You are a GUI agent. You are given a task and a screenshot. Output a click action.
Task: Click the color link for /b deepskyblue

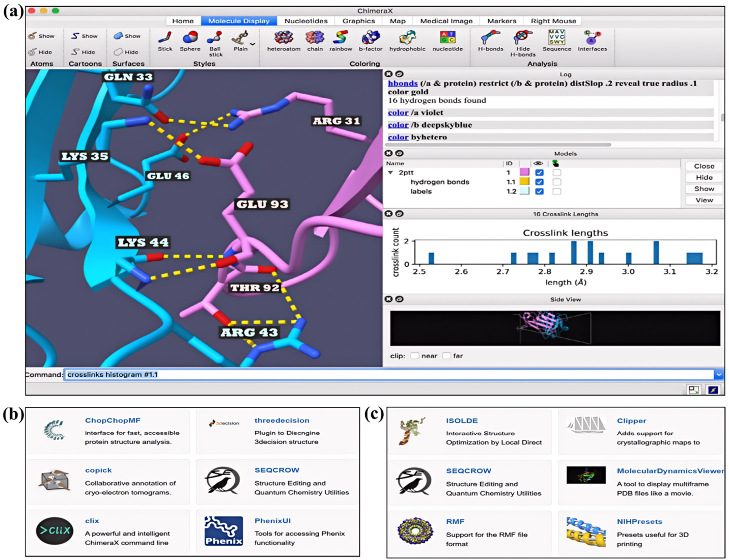[x=398, y=125]
